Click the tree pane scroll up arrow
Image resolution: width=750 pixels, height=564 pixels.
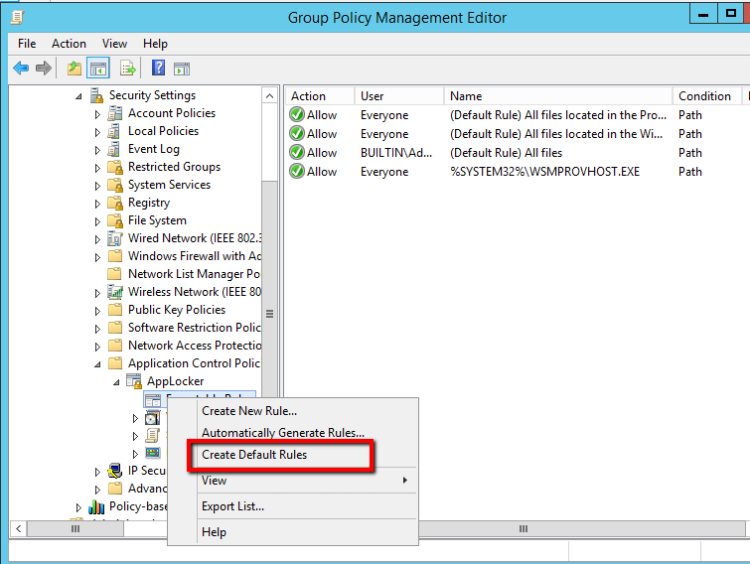pos(270,96)
